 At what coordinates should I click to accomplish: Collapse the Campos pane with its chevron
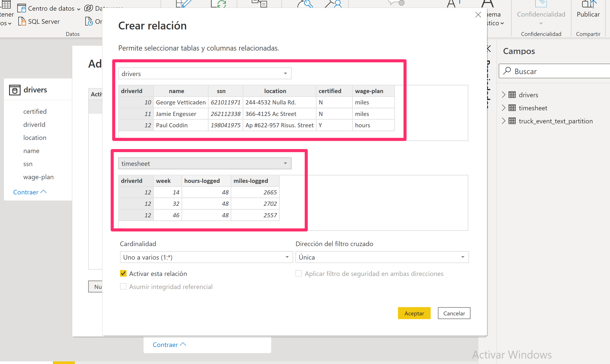point(489,49)
